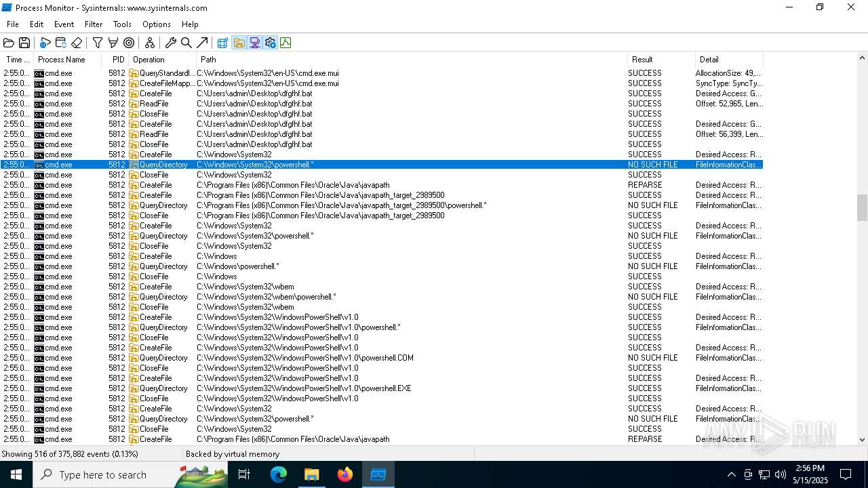Select path C:\Windows\System32\wbem\powershell.*
Viewport: 868px width, 488px height.
click(267, 297)
